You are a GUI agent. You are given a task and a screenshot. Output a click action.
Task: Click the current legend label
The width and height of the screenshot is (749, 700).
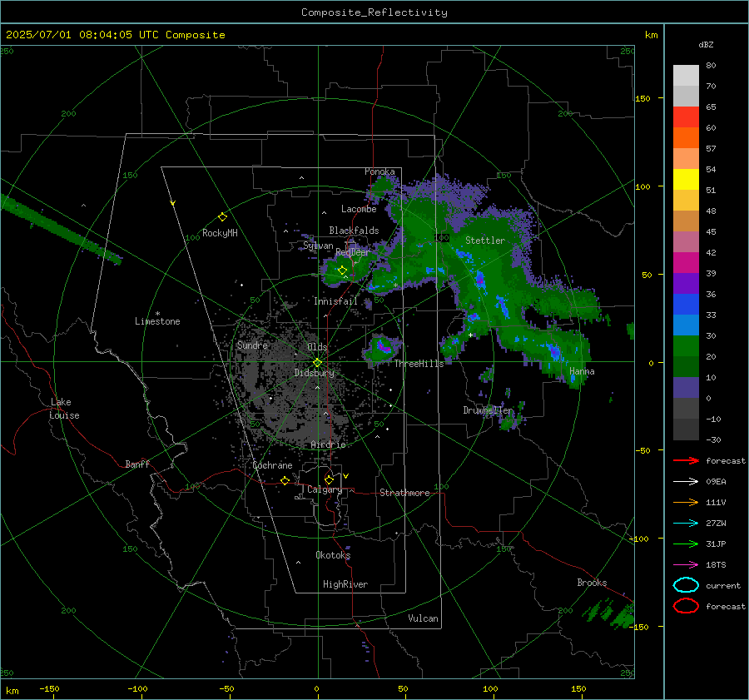point(723,585)
